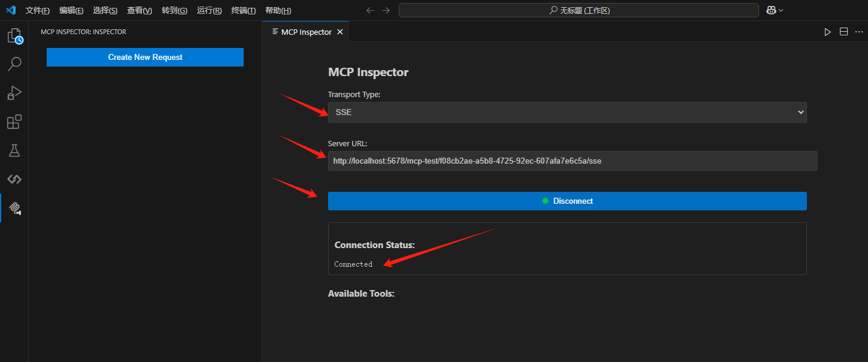868x362 pixels.
Task: Go back with the left arrow
Action: coord(370,10)
